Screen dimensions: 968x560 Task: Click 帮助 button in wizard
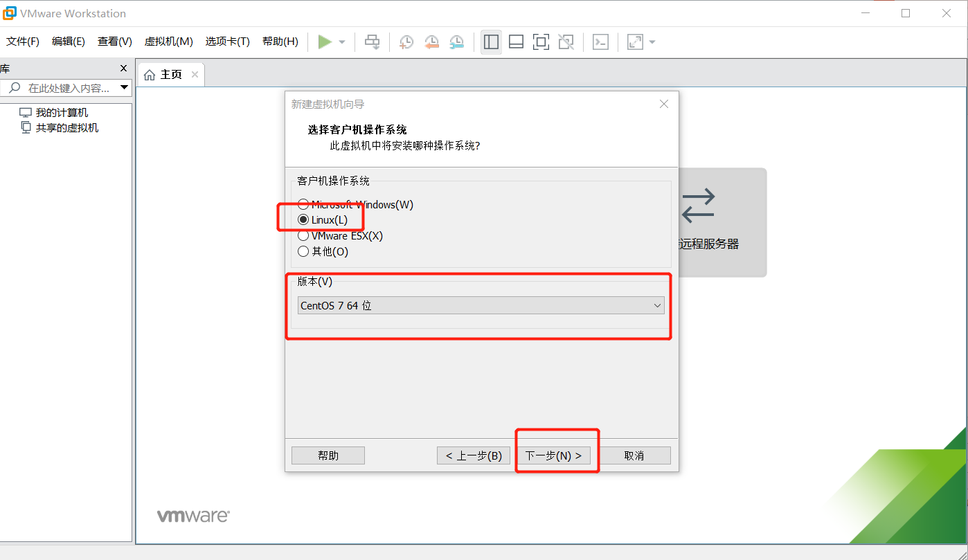point(328,455)
